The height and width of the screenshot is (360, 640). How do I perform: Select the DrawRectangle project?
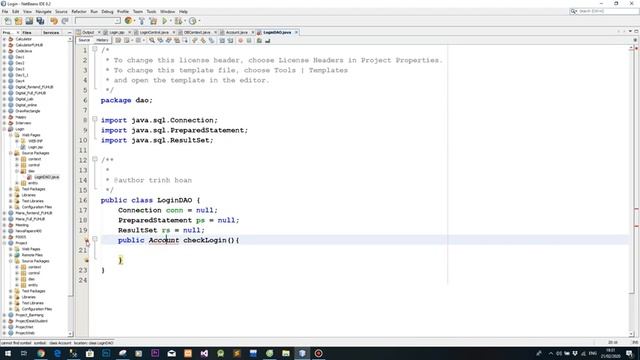[27, 111]
